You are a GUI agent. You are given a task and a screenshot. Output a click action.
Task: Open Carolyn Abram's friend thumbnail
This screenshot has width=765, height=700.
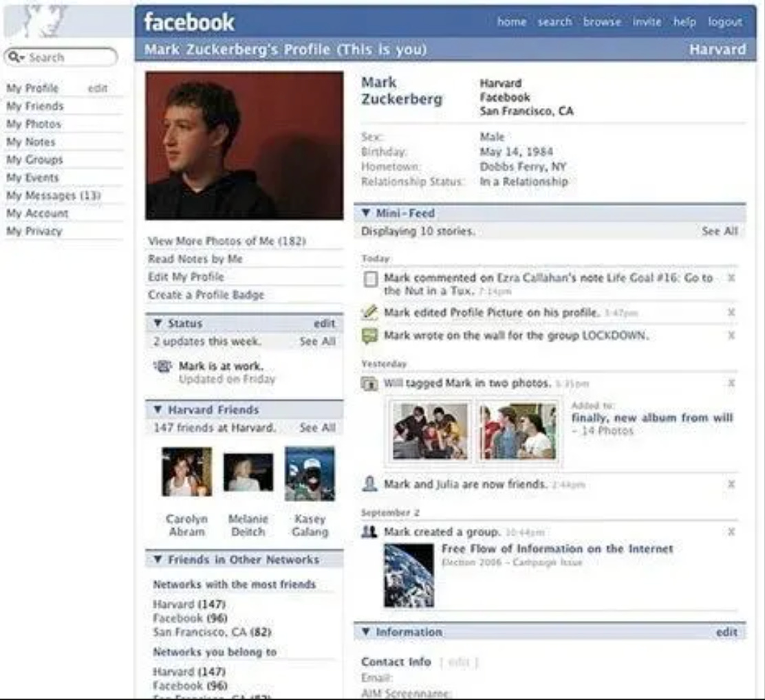187,472
